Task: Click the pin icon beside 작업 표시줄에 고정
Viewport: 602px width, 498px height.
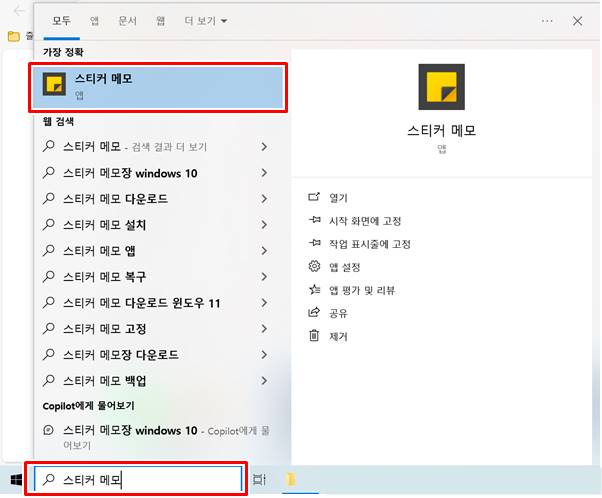Action: [x=314, y=243]
